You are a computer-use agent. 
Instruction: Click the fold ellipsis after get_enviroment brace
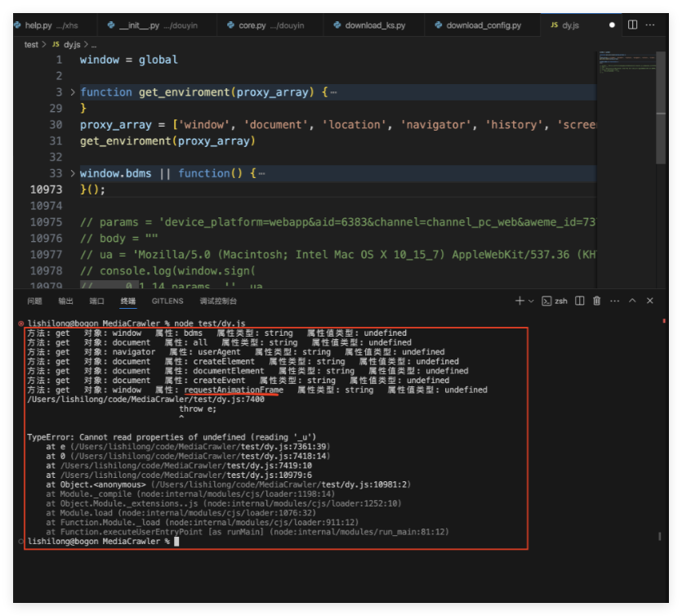point(333,92)
